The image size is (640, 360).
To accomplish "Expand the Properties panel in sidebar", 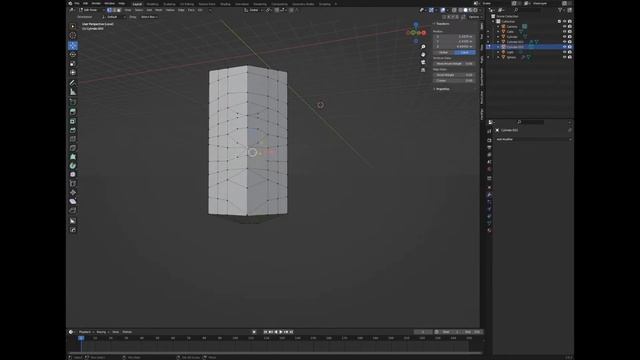I will [442, 89].
